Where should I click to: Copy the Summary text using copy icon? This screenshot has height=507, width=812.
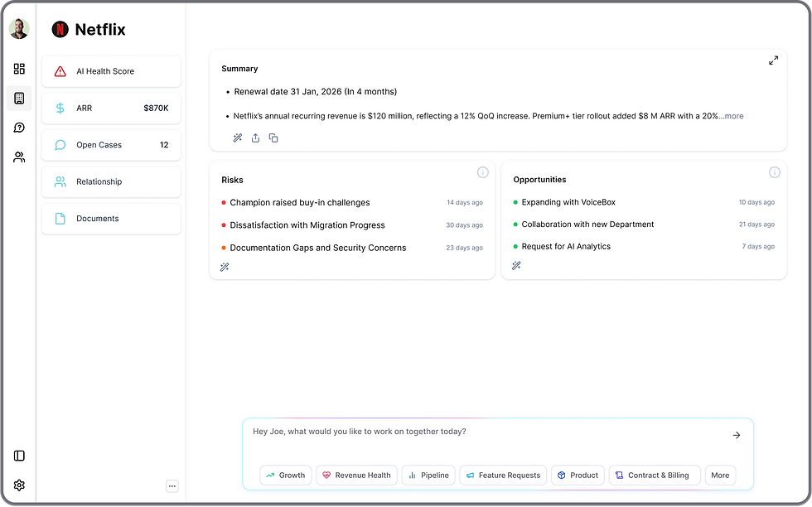point(273,138)
